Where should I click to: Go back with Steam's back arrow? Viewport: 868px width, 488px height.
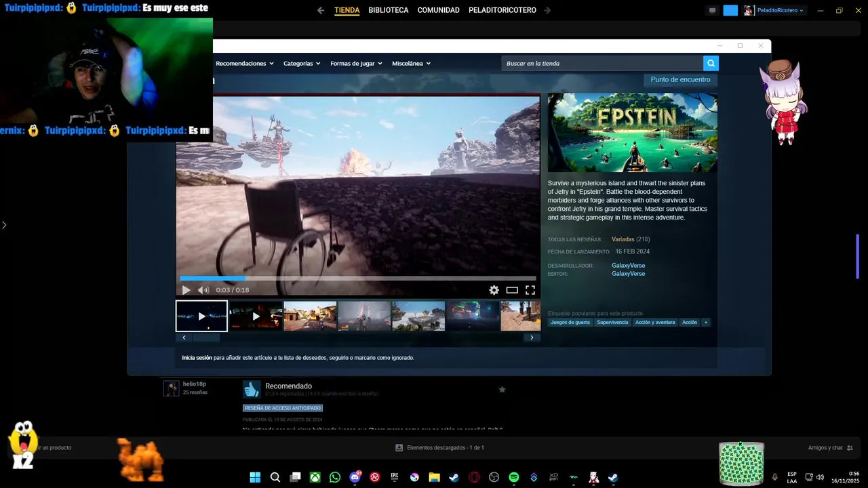tap(321, 10)
